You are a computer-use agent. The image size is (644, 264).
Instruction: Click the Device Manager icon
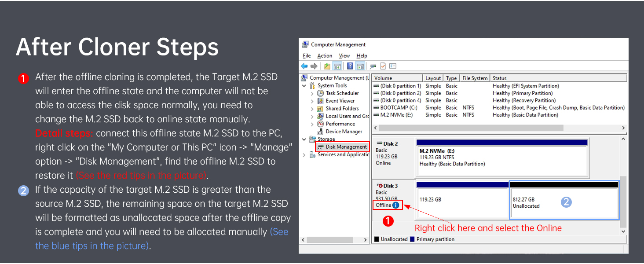point(320,131)
